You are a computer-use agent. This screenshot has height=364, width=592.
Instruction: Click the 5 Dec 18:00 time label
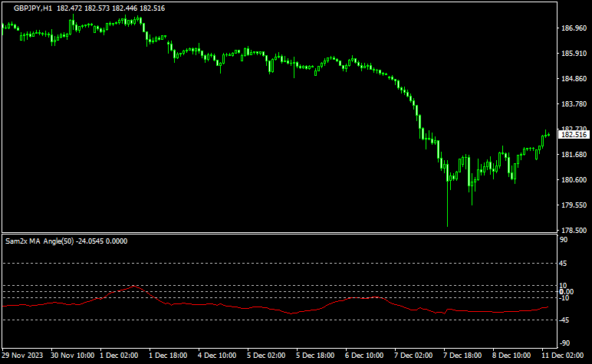pos(315,356)
